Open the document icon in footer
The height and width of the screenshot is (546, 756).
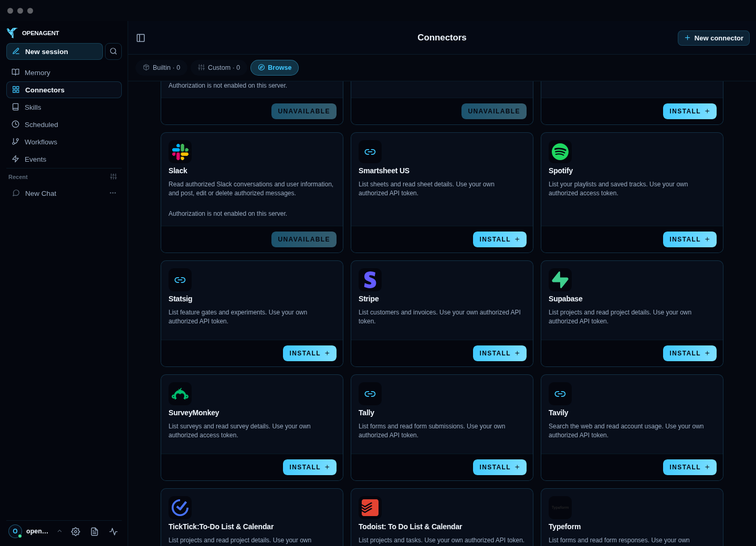[94, 531]
